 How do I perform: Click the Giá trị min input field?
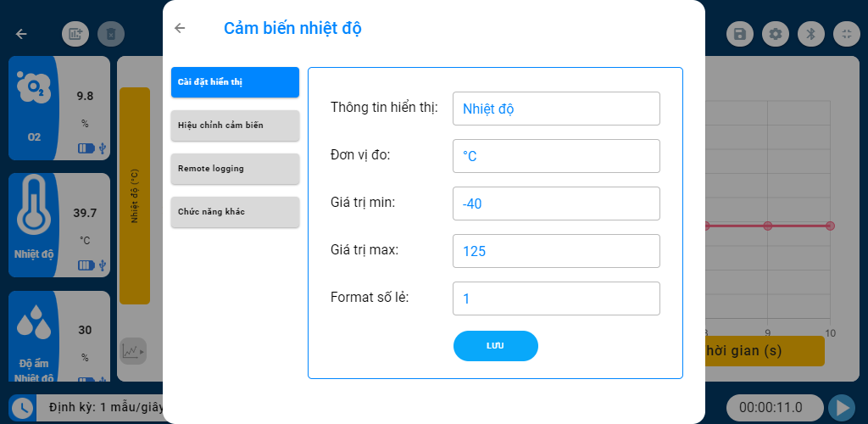pyautogui.click(x=556, y=204)
